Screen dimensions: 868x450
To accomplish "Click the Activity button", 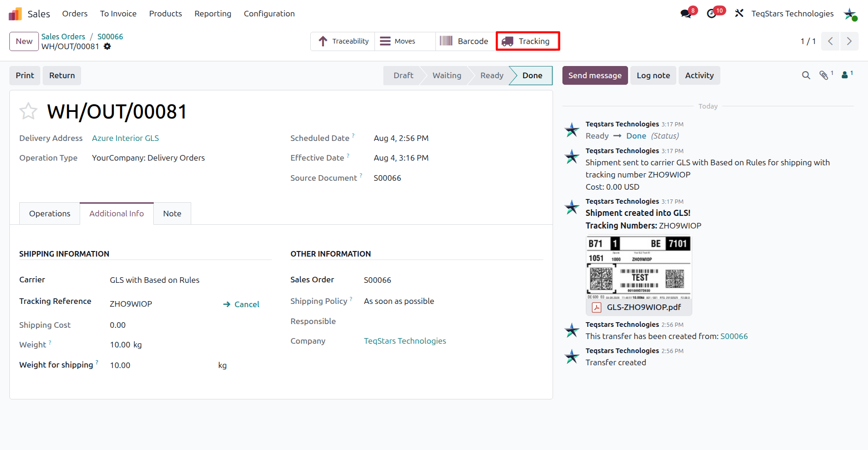I will click(x=699, y=75).
